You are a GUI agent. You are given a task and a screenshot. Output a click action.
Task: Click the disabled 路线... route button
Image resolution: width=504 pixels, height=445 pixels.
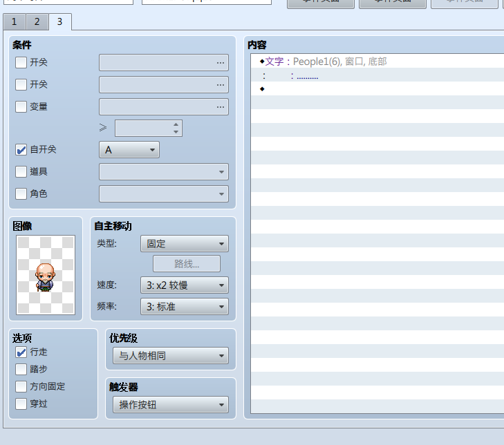[187, 264]
